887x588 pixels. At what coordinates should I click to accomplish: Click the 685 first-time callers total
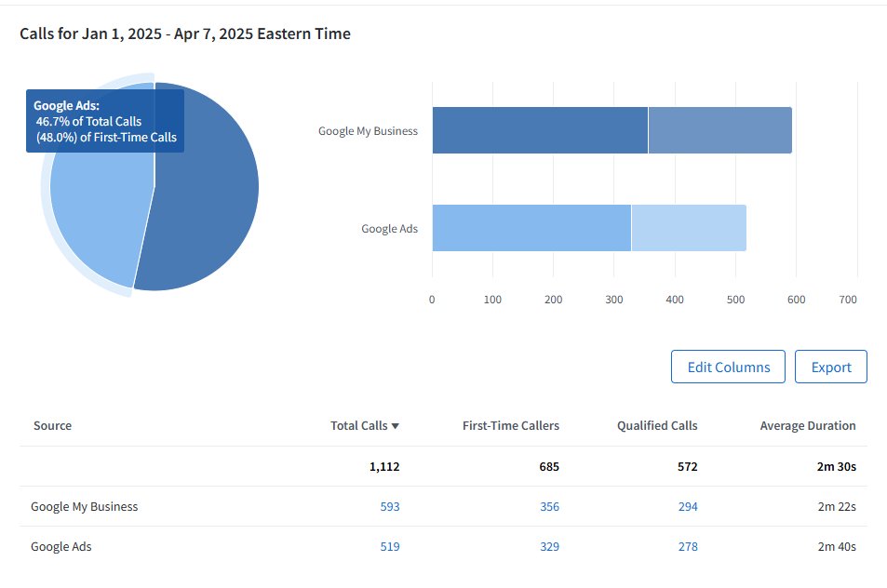click(549, 466)
